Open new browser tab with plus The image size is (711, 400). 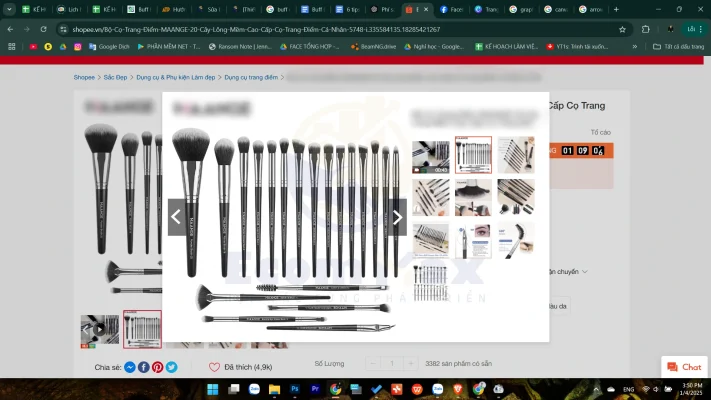[x=616, y=9]
